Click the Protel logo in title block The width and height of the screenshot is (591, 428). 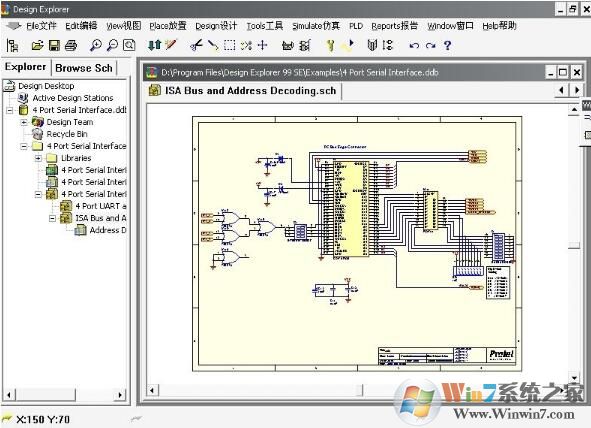(x=501, y=355)
